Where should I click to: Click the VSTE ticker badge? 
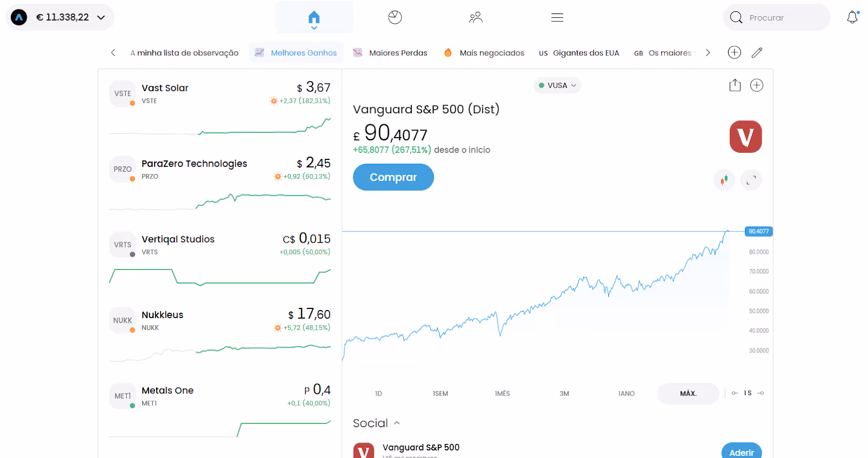(x=123, y=93)
